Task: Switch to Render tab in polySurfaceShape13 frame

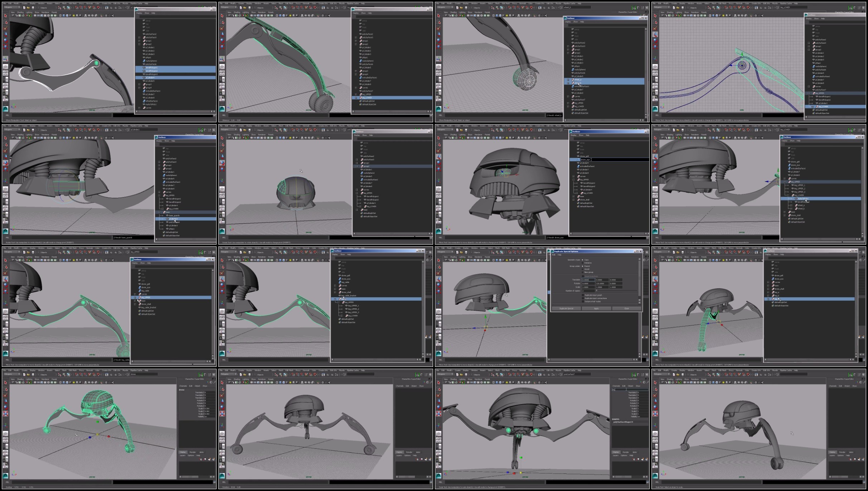Action: [626, 452]
